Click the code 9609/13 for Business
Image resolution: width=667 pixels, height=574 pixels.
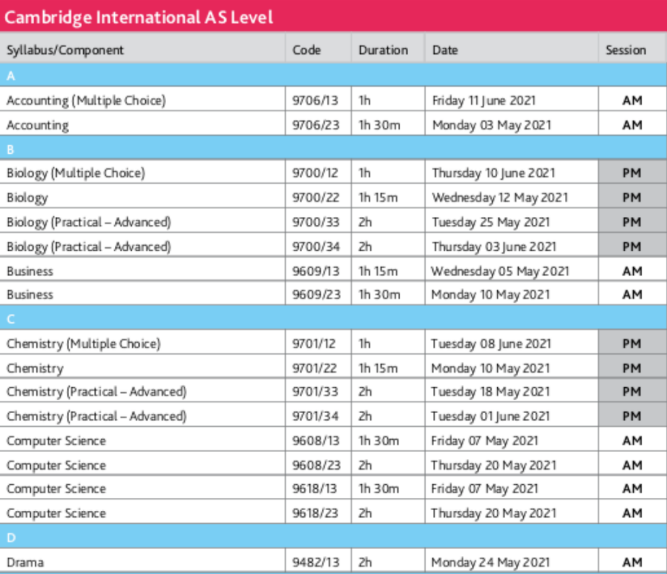click(x=314, y=271)
